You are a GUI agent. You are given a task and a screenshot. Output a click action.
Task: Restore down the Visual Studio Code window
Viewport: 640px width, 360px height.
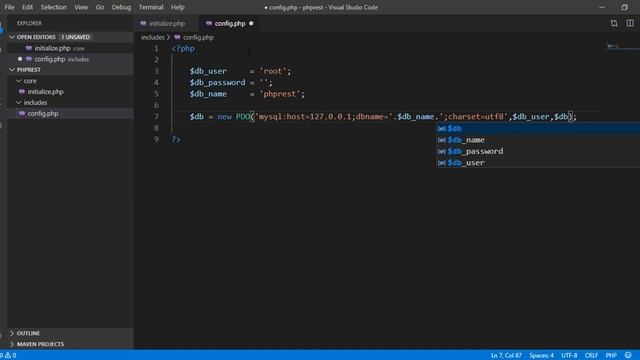pyautogui.click(x=624, y=7)
